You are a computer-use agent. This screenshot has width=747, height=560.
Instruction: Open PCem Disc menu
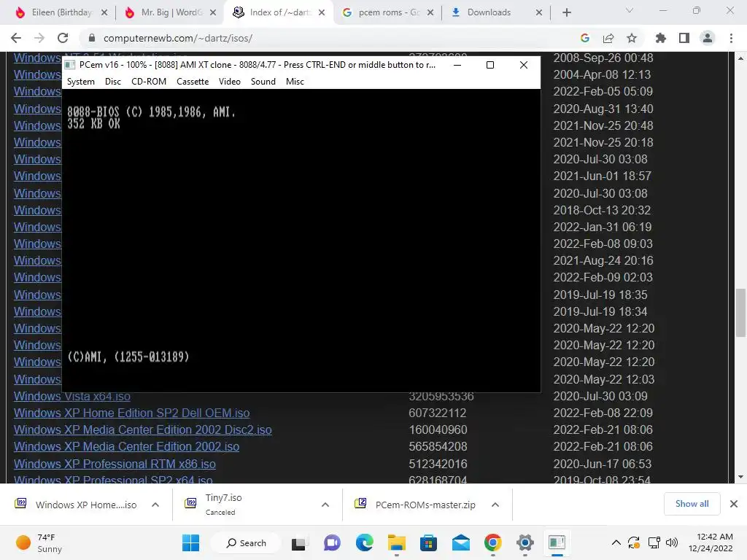point(113,82)
